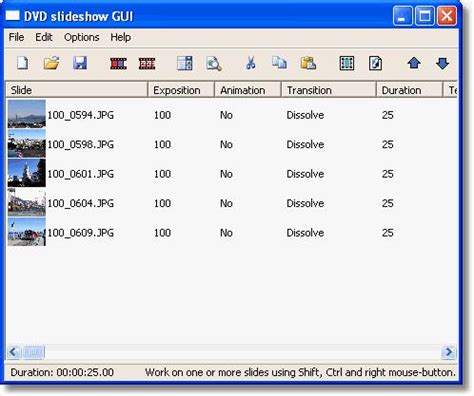Viewport: 474px width, 396px height.
Task: Click the Animation column header
Action: 248,90
